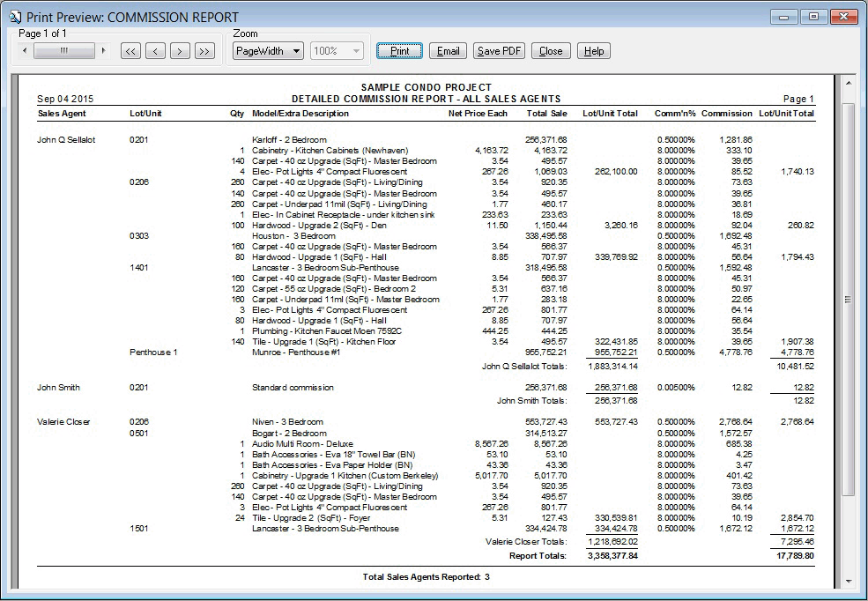Close the window with the red X
868x601 pixels.
tap(843, 17)
